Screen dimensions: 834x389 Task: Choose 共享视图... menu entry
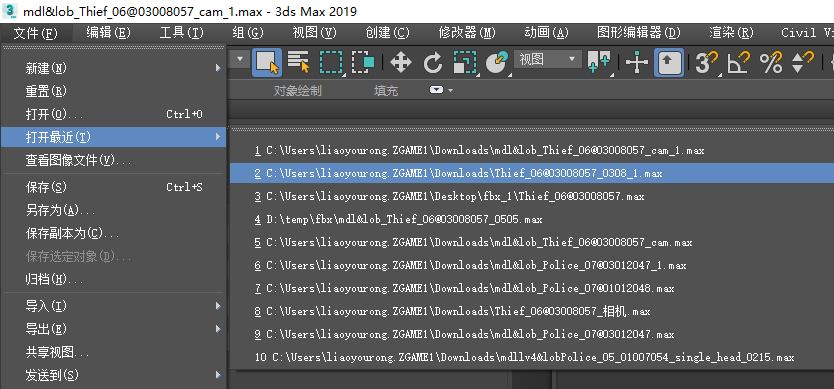click(113, 352)
